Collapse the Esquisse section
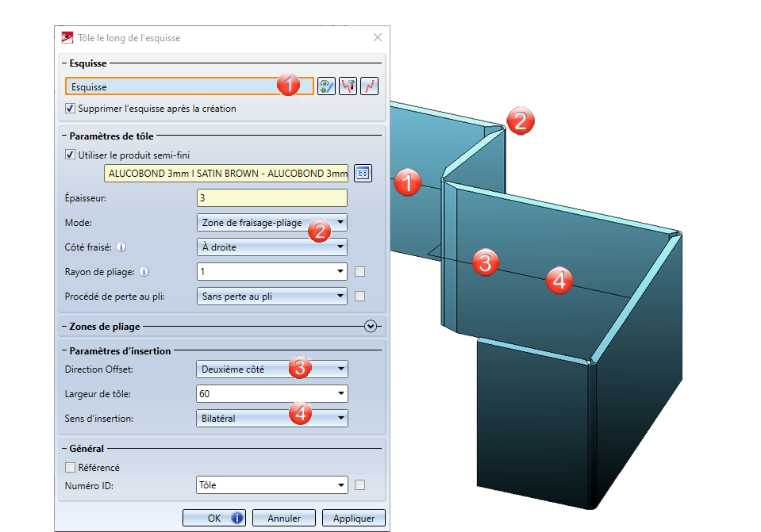The height and width of the screenshot is (532, 761). click(x=64, y=63)
